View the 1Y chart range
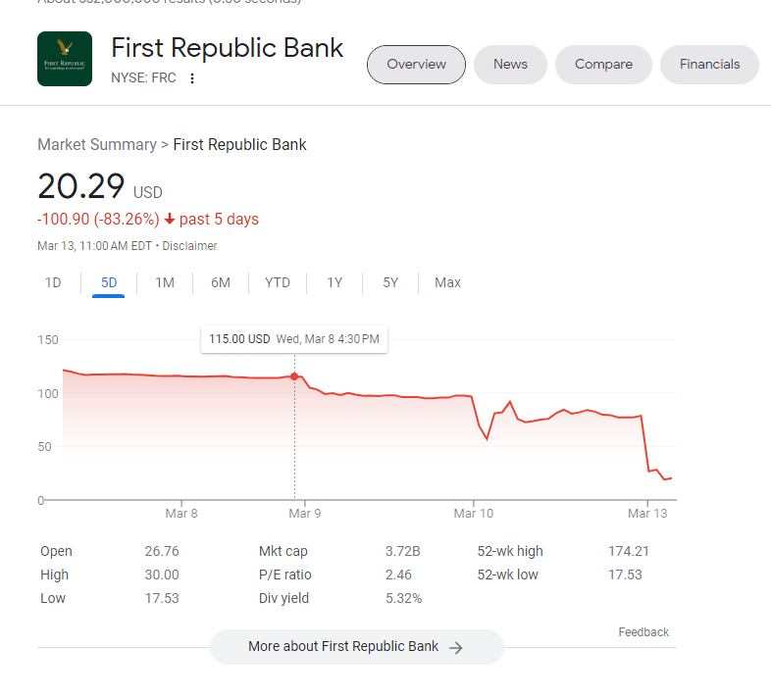The height and width of the screenshot is (700, 771). (x=334, y=282)
